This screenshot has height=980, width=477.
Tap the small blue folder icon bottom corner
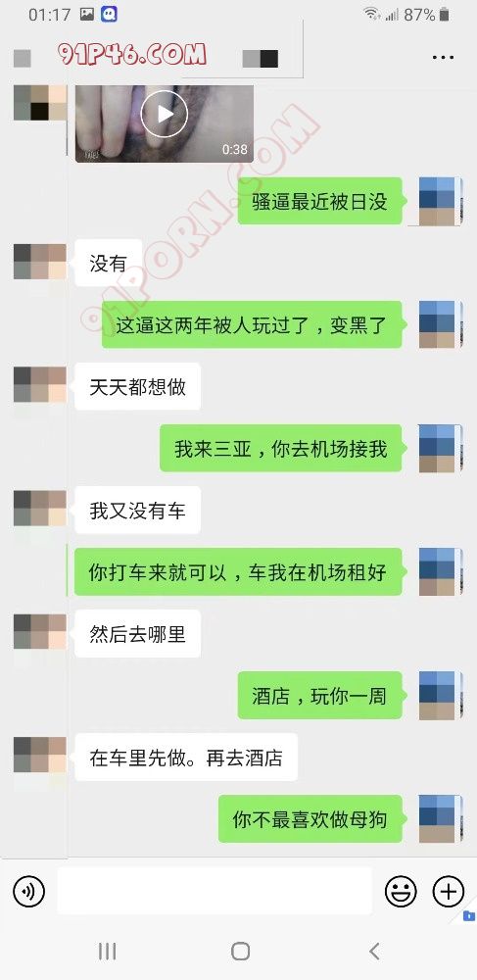click(x=469, y=916)
